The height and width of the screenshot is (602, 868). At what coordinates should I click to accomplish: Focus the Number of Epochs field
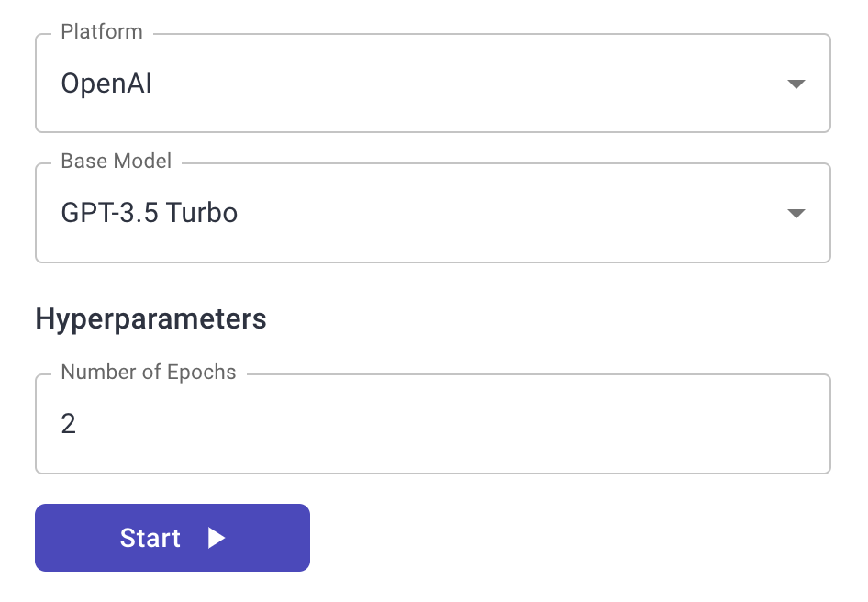click(x=432, y=424)
